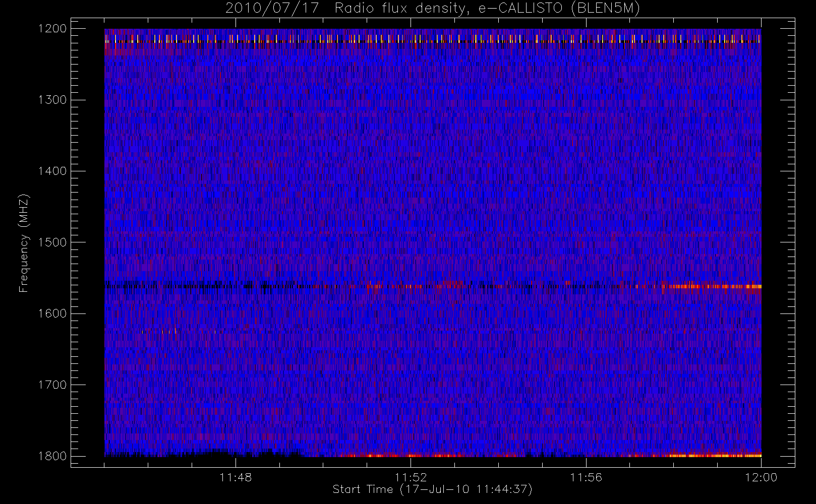Click the 1300 frequency tick label

(x=52, y=100)
